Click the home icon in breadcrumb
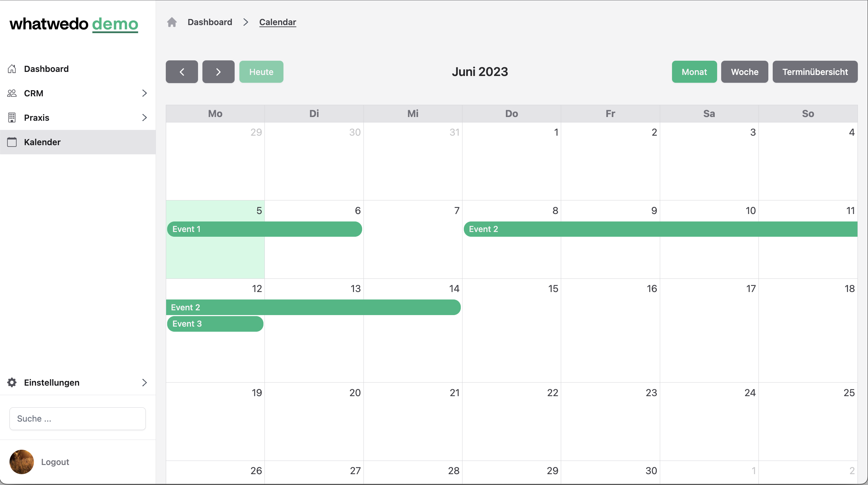This screenshot has width=868, height=485. 172,22
